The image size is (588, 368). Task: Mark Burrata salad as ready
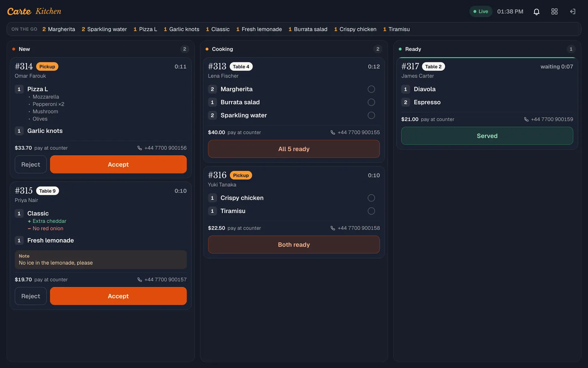372,102
